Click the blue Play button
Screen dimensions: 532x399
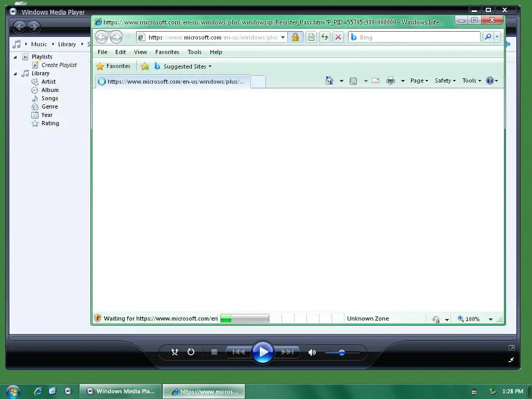(x=262, y=352)
